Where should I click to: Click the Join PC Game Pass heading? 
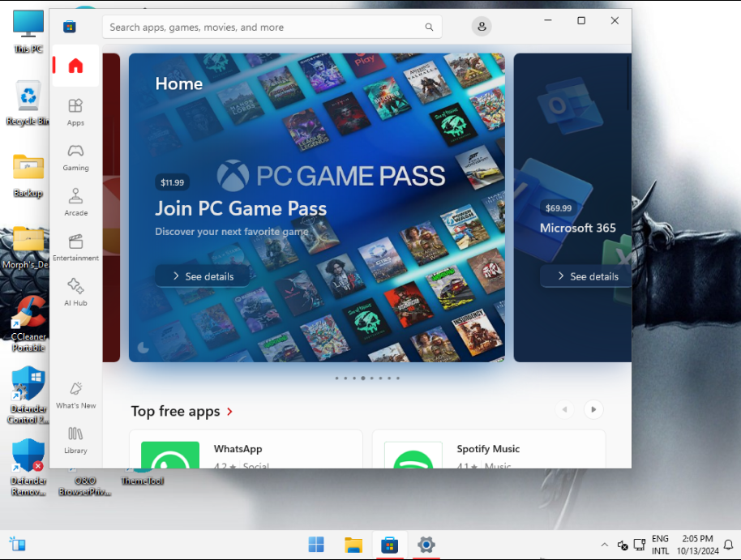click(x=241, y=208)
